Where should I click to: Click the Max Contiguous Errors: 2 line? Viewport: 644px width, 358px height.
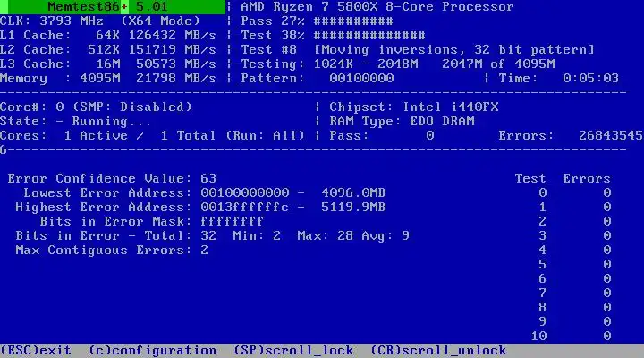pyautogui.click(x=112, y=251)
